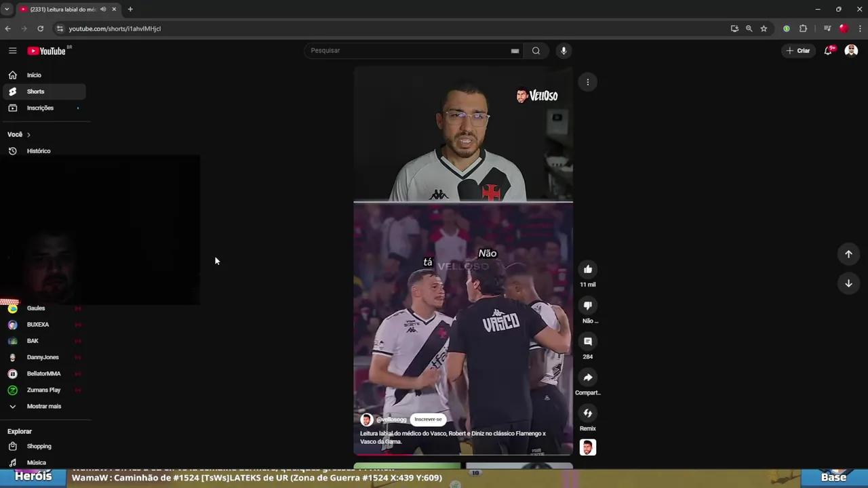The image size is (868, 488).
Task: Go to previous Short with up arrow
Action: (x=848, y=254)
